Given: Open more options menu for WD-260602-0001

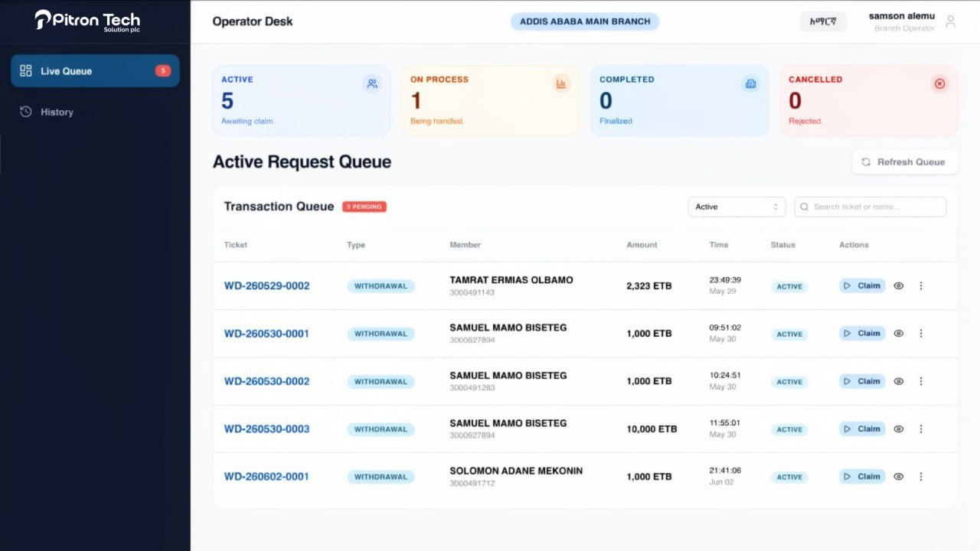Looking at the screenshot, I should [921, 476].
